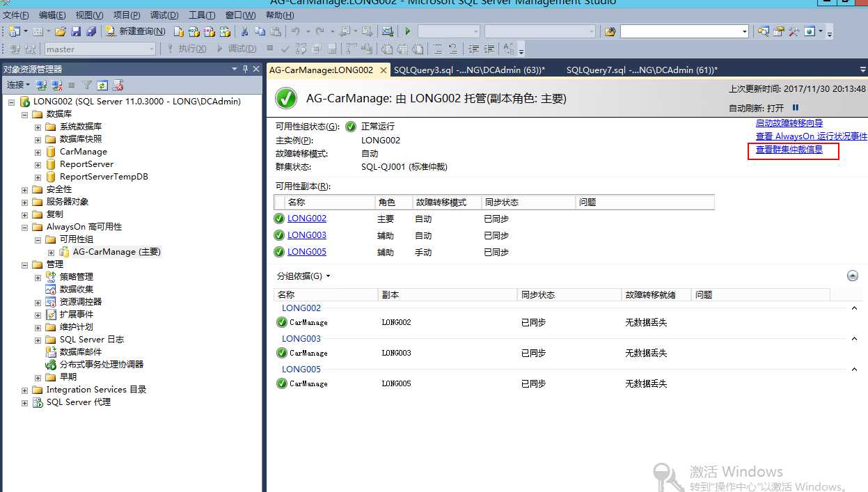The height and width of the screenshot is (492, 868).
Task: Click the Find in files folder icon
Action: coord(610,31)
